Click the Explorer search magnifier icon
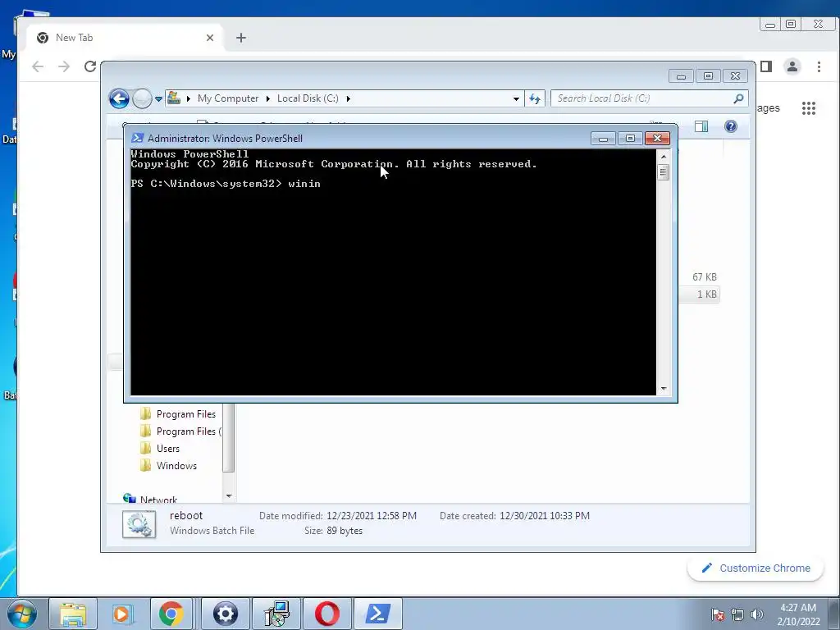This screenshot has height=630, width=840. tap(739, 98)
